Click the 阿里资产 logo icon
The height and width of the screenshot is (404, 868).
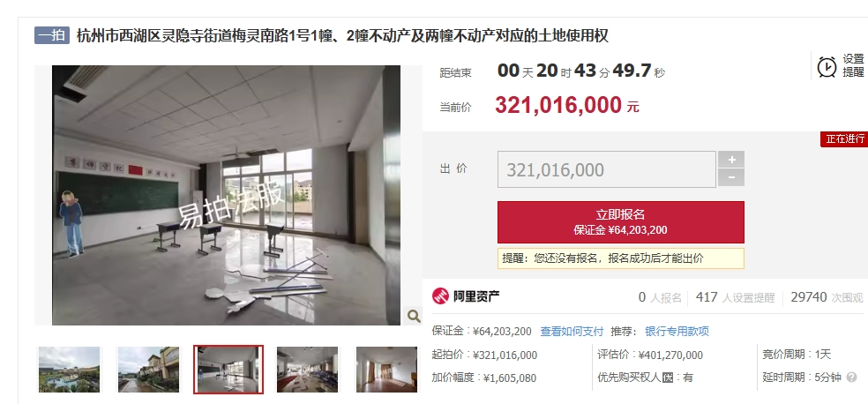click(x=441, y=296)
